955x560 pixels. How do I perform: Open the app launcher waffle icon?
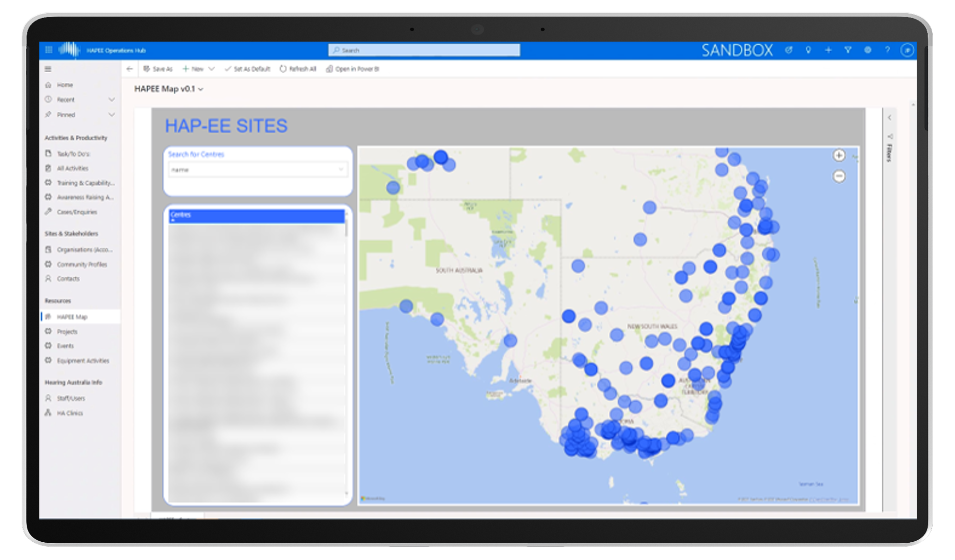tap(49, 50)
